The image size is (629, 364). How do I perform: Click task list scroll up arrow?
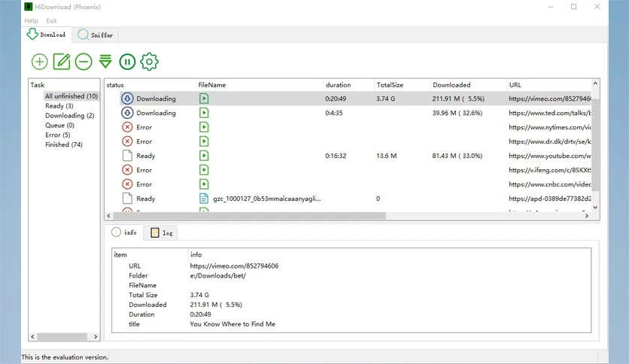pyautogui.click(x=595, y=83)
